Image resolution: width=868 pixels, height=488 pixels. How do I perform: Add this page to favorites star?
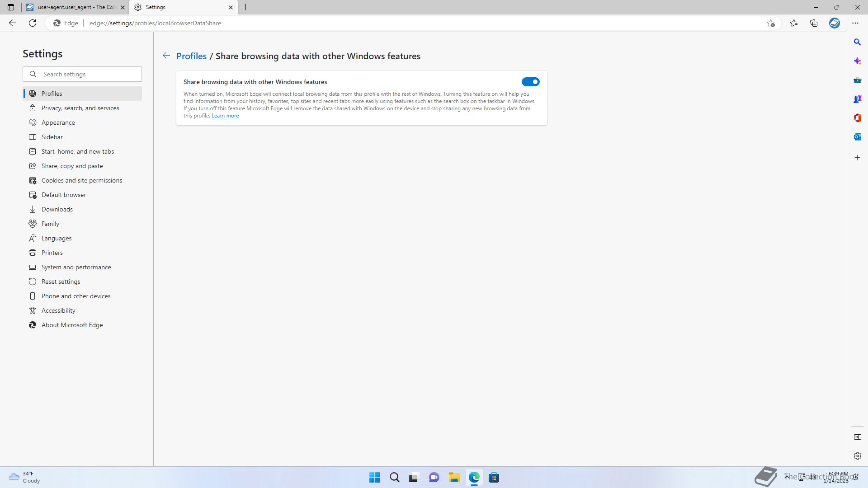click(771, 23)
